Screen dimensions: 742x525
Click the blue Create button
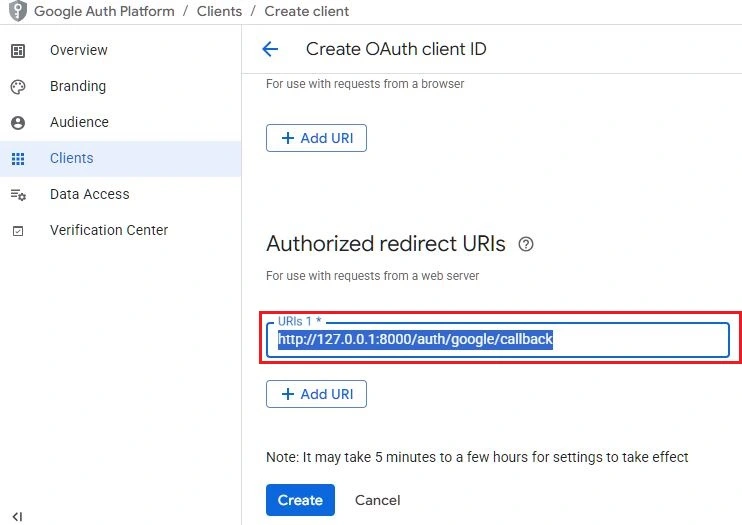(x=300, y=500)
